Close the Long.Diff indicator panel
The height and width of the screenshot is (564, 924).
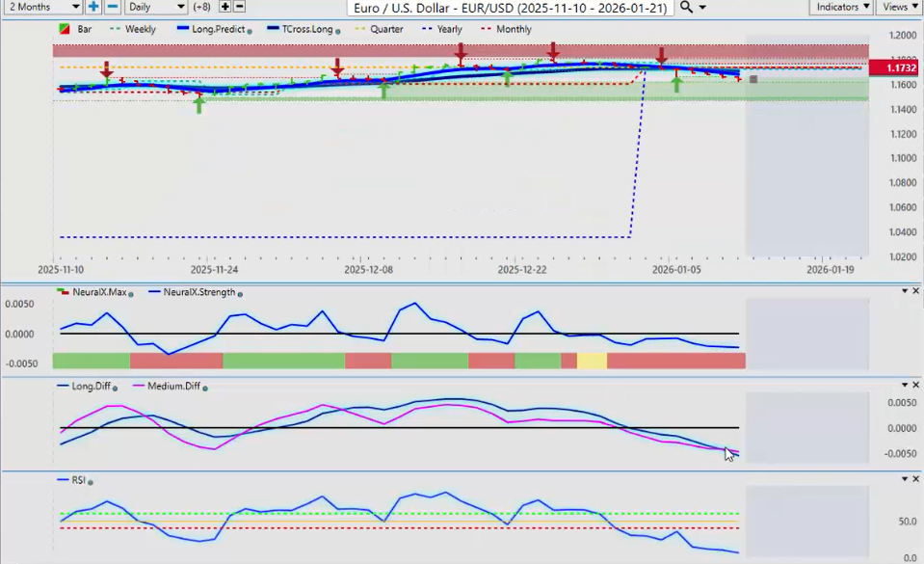click(915, 386)
